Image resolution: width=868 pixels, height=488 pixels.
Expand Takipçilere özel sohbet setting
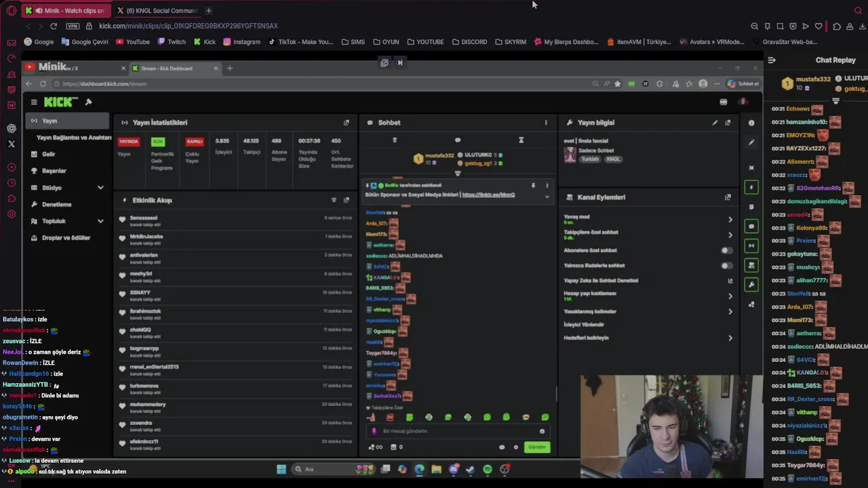point(730,235)
